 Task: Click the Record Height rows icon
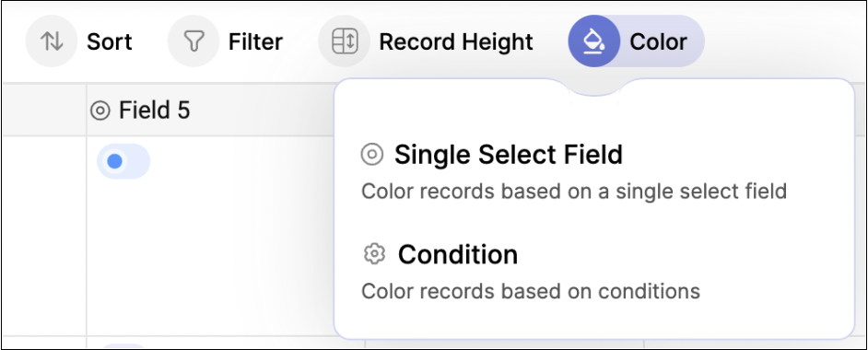(345, 41)
